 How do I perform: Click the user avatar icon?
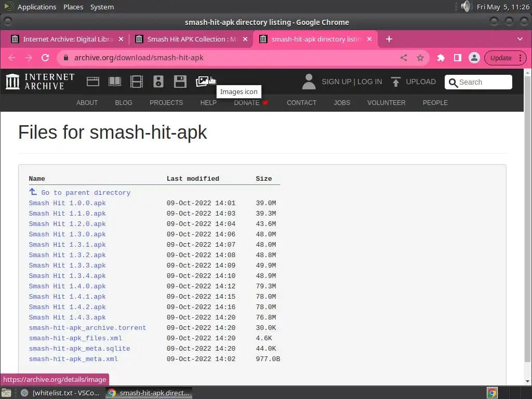click(x=309, y=82)
